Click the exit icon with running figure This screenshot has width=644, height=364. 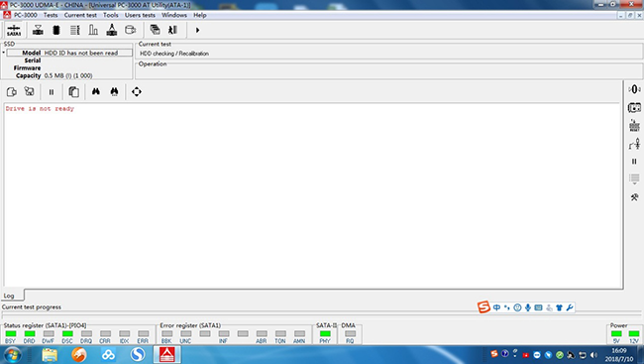pos(172,30)
